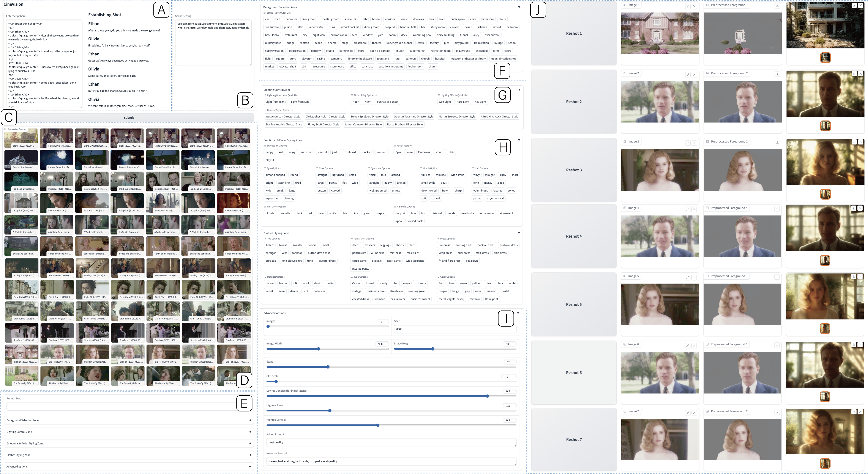The height and width of the screenshot is (474, 868).
Task: Download Preprocessed Foreground 3 image
Action: [777, 142]
